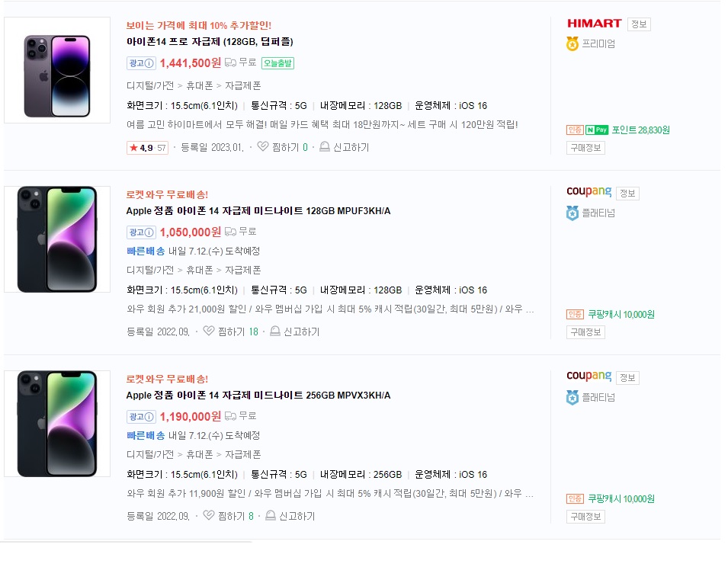Viewport: 728px width, 583px height.
Task: Select 자급제폰 breadcrumb in second listing
Action: 243,270
